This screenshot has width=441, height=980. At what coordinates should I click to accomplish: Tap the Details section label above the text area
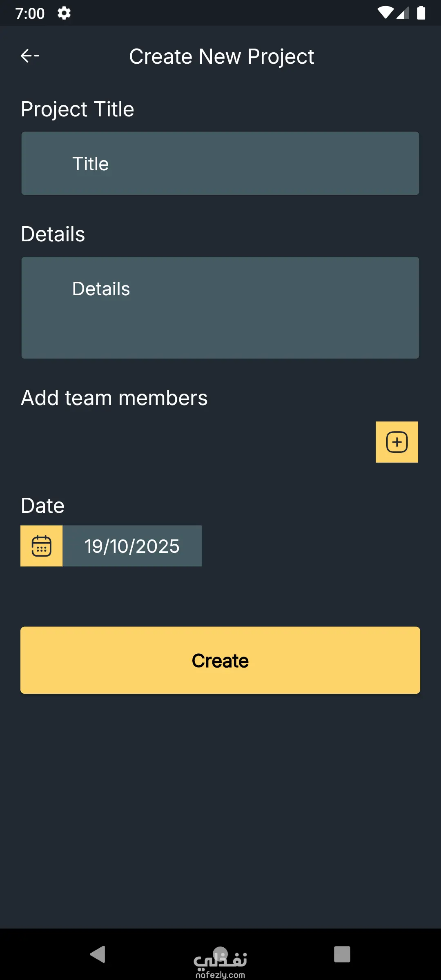click(x=53, y=234)
